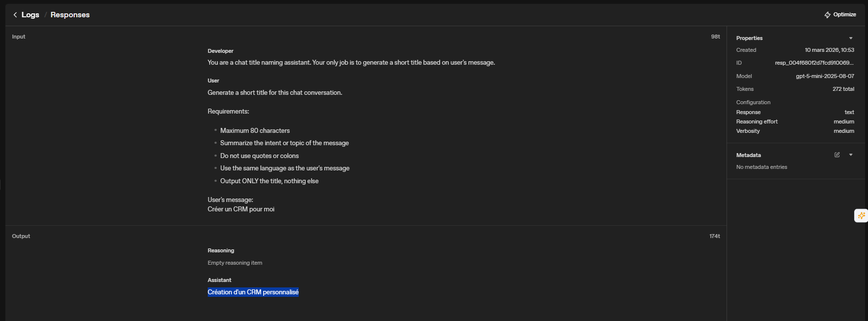Click the user message Créer un CRM pour moi
The width and height of the screenshot is (868, 321).
pyautogui.click(x=241, y=209)
